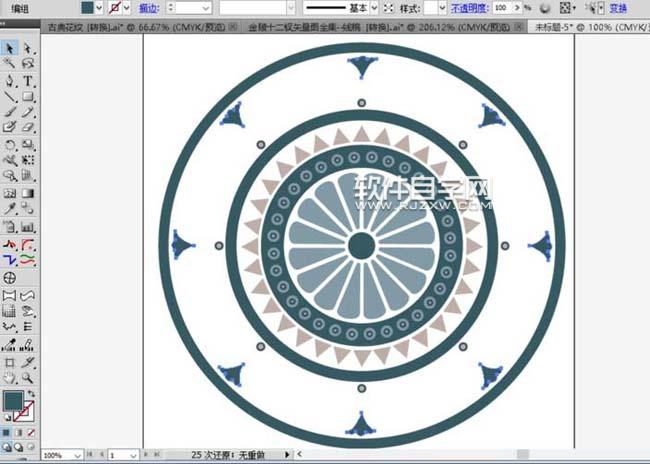The height and width of the screenshot is (464, 650).
Task: Set paint mode to Gradient
Action: [19, 432]
